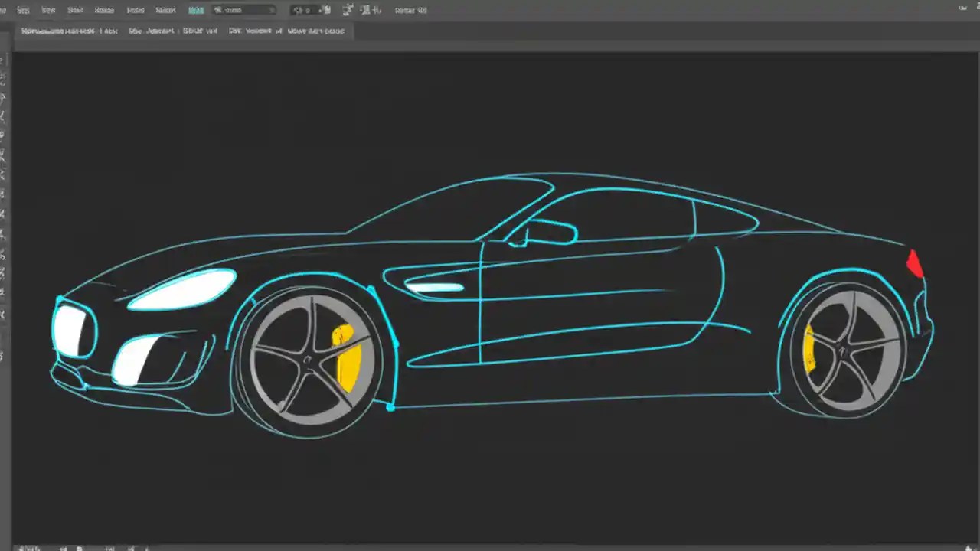Open the View menu in the top menu bar

click(x=165, y=10)
